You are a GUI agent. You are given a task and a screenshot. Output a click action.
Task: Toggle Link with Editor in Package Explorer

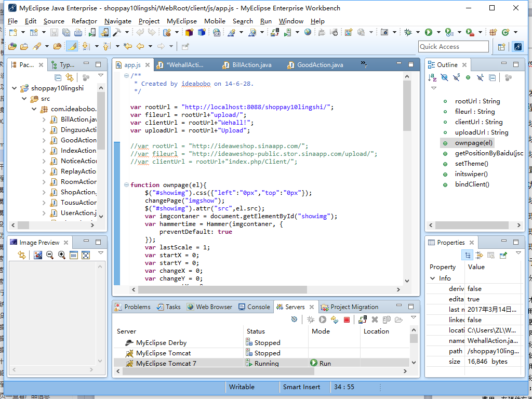click(70, 77)
